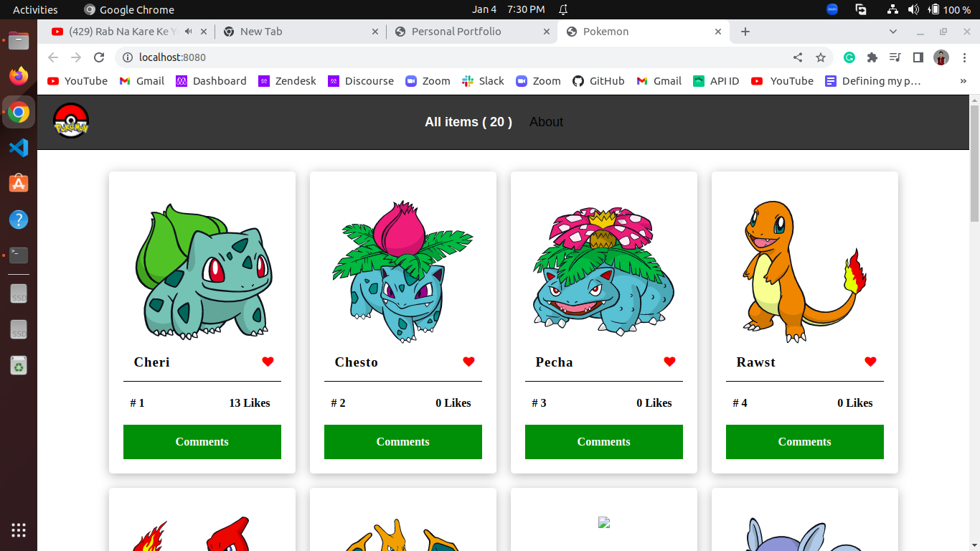980x551 pixels.
Task: Open the volume indicator in system tray
Action: pyautogui.click(x=913, y=9)
